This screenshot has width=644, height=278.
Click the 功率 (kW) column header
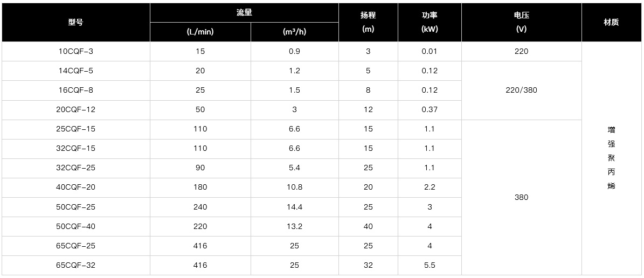tap(430, 22)
